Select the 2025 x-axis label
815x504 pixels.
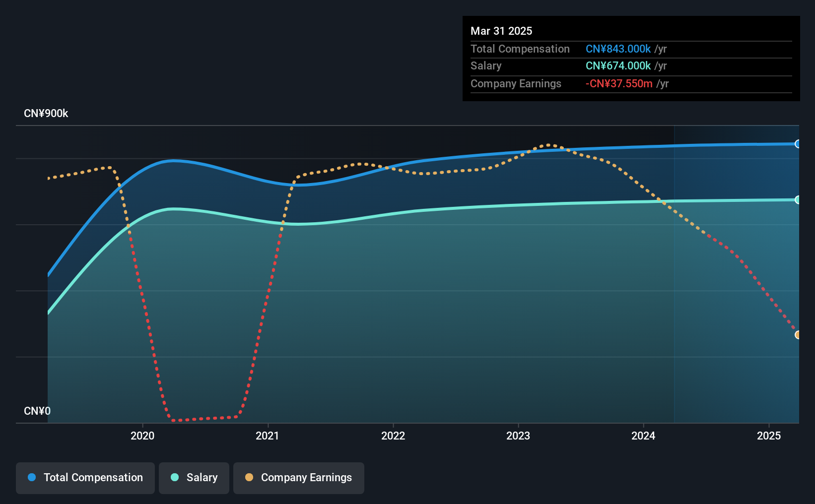pos(769,436)
